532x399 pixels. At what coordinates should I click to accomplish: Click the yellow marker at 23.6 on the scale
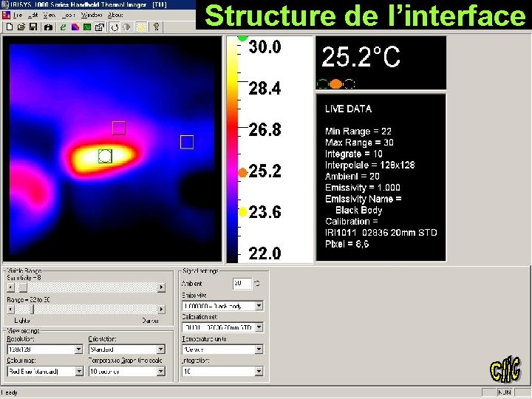pyautogui.click(x=242, y=212)
